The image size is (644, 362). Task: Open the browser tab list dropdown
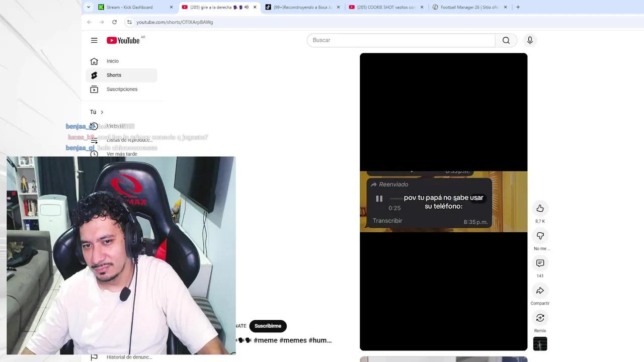pyautogui.click(x=89, y=7)
